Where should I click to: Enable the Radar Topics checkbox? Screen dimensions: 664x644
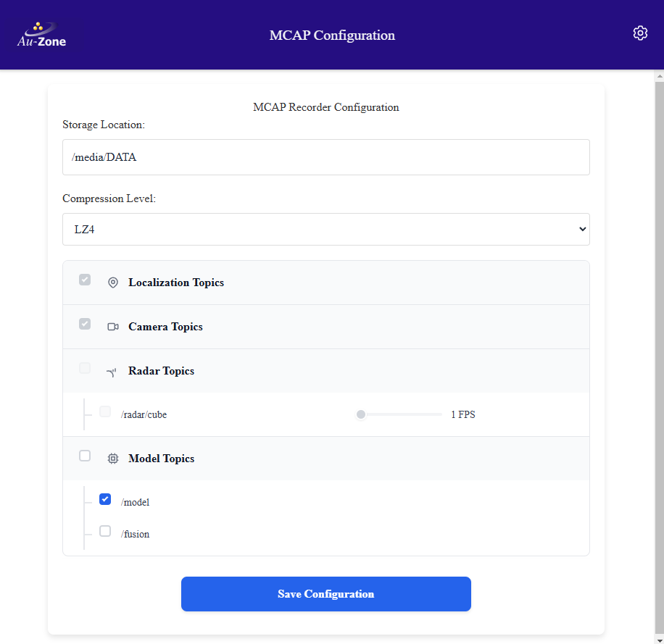coord(85,368)
